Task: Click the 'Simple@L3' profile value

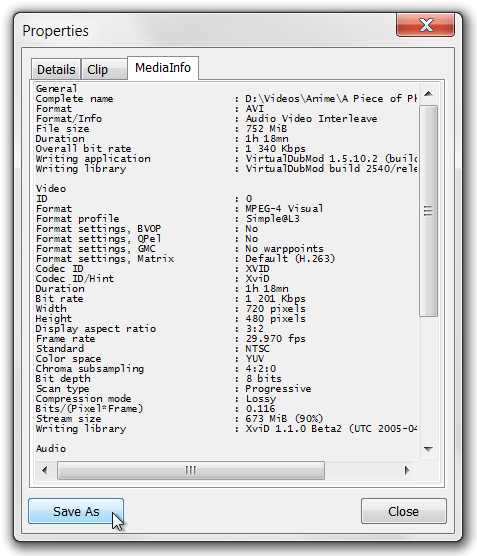Action: (272, 218)
